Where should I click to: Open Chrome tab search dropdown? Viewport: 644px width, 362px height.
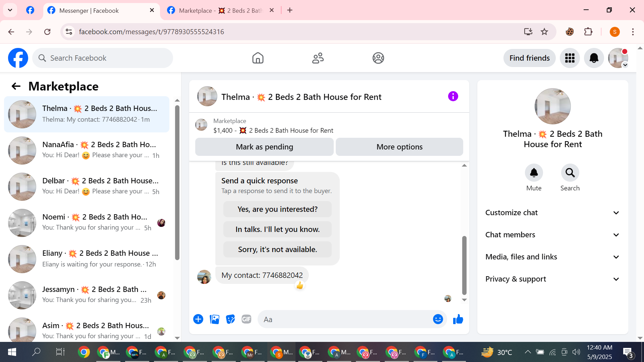pos(10,10)
